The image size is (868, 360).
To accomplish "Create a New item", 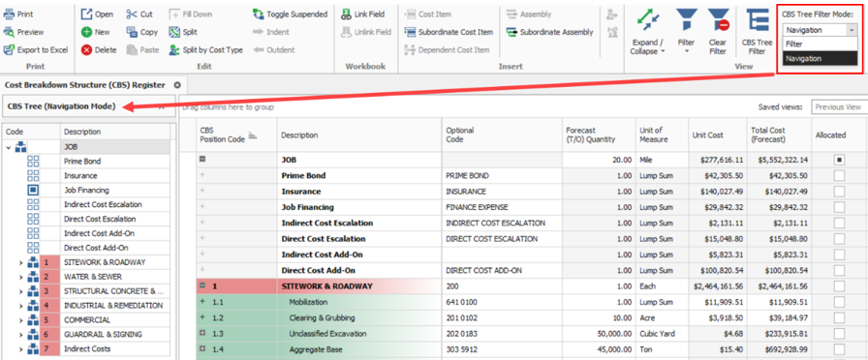I will click(95, 32).
